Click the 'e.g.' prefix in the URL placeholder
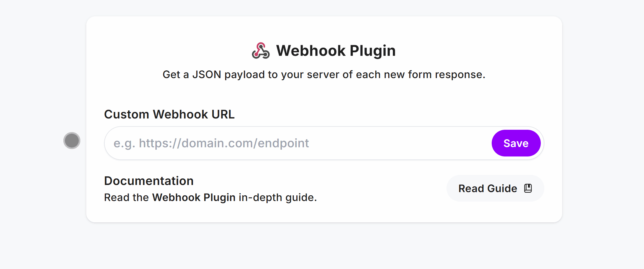 [x=124, y=143]
